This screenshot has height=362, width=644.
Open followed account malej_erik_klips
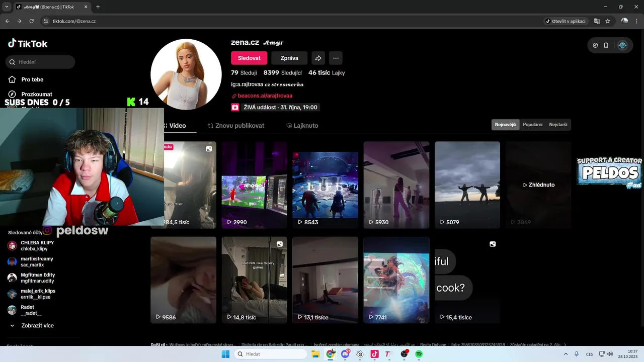(37, 294)
